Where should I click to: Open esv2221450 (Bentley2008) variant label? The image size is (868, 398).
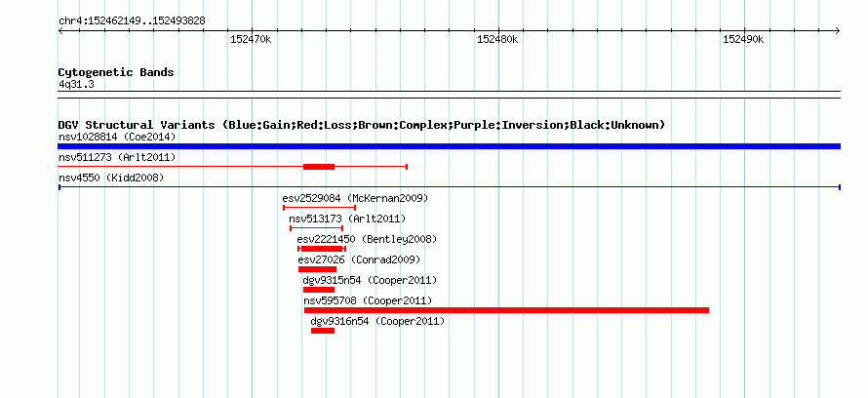367,239
